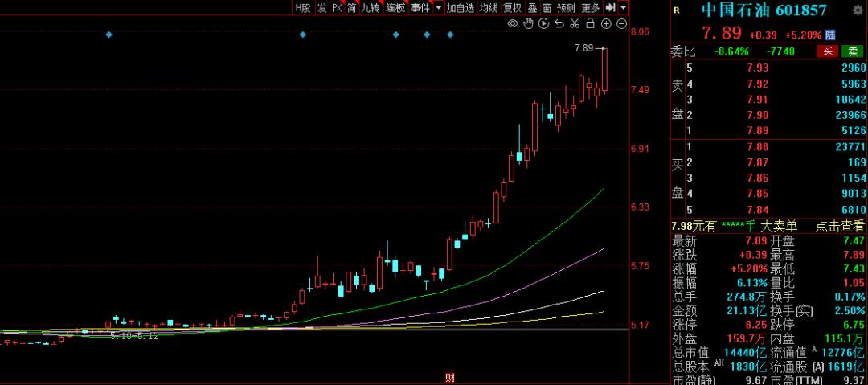Image resolution: width=868 pixels, height=385 pixels.
Task: Open the dropdown arrow at toolbar's right end
Action: tap(623, 7)
